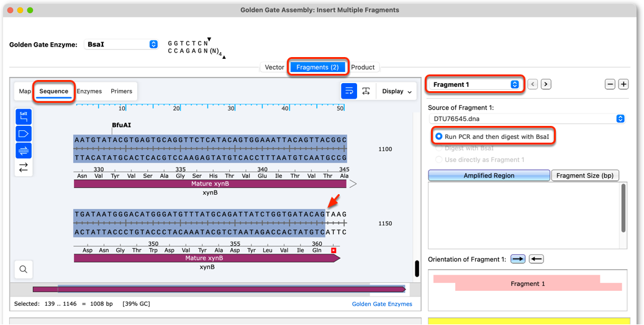Click the BsaI recognition sequence GGTCTCN

click(188, 43)
